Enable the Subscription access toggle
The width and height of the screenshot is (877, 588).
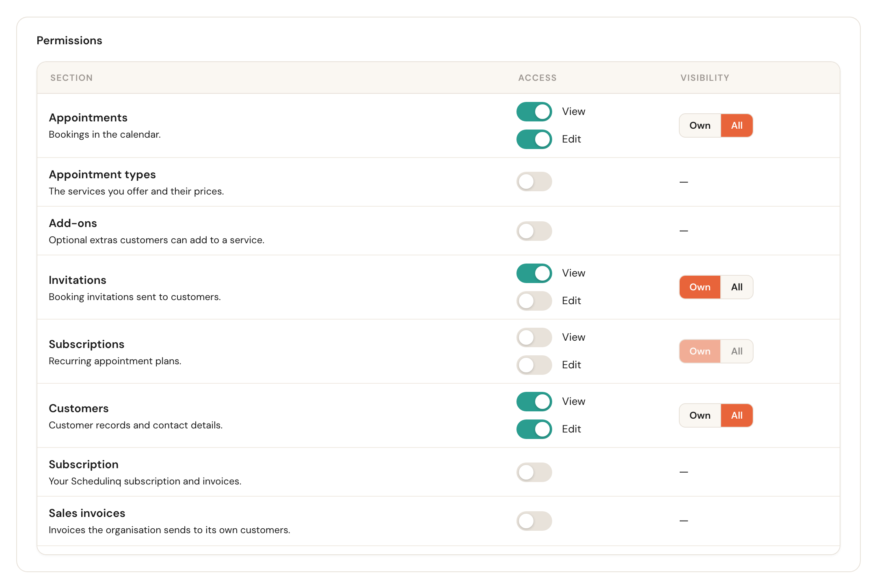click(x=534, y=472)
